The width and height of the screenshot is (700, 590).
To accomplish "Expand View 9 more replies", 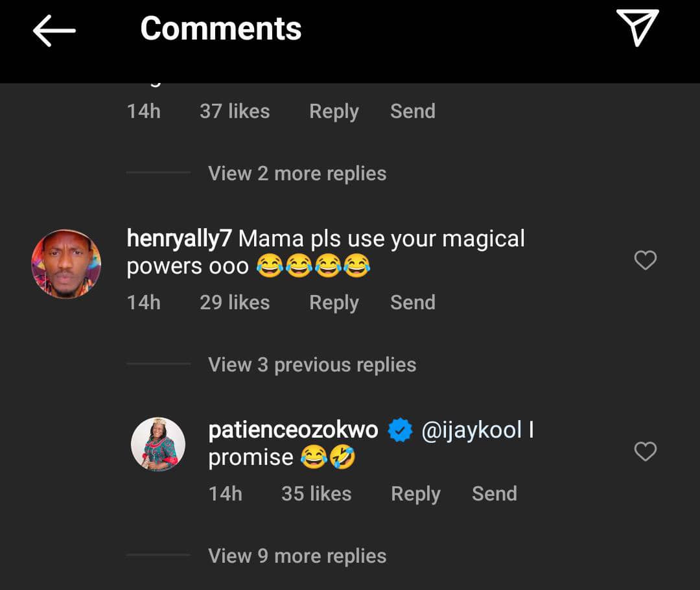I will [297, 556].
